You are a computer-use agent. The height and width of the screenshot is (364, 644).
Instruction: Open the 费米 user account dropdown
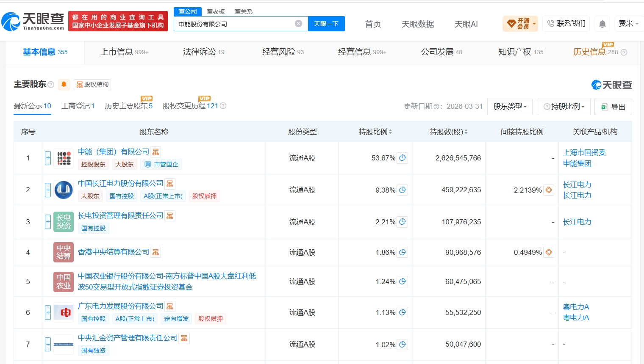coord(628,24)
